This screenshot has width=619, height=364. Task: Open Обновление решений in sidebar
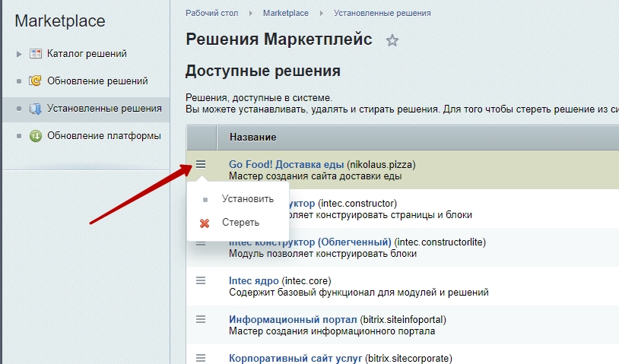(x=97, y=81)
